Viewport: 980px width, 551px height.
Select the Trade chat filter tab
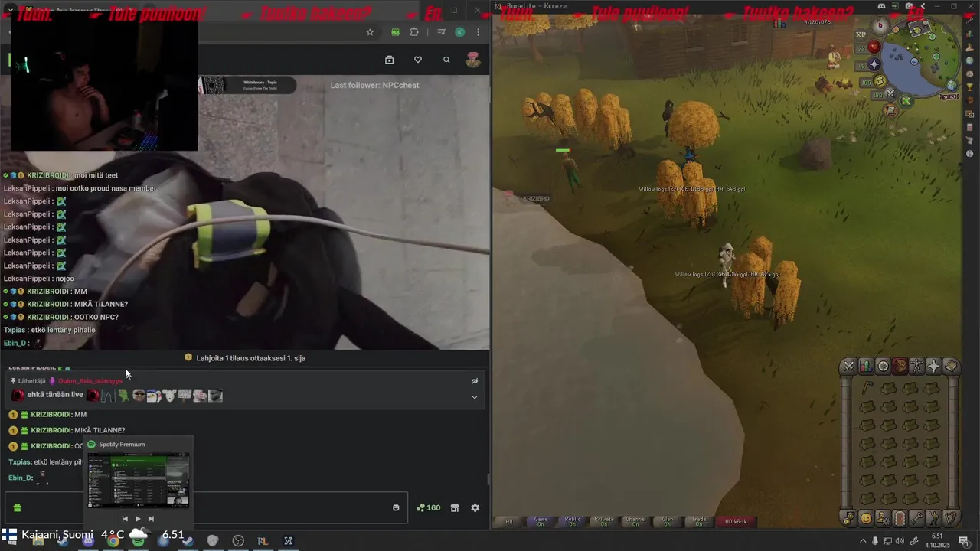tap(699, 521)
